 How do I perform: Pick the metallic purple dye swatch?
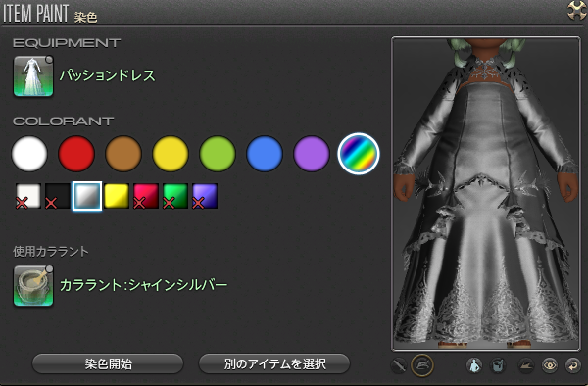205,196
